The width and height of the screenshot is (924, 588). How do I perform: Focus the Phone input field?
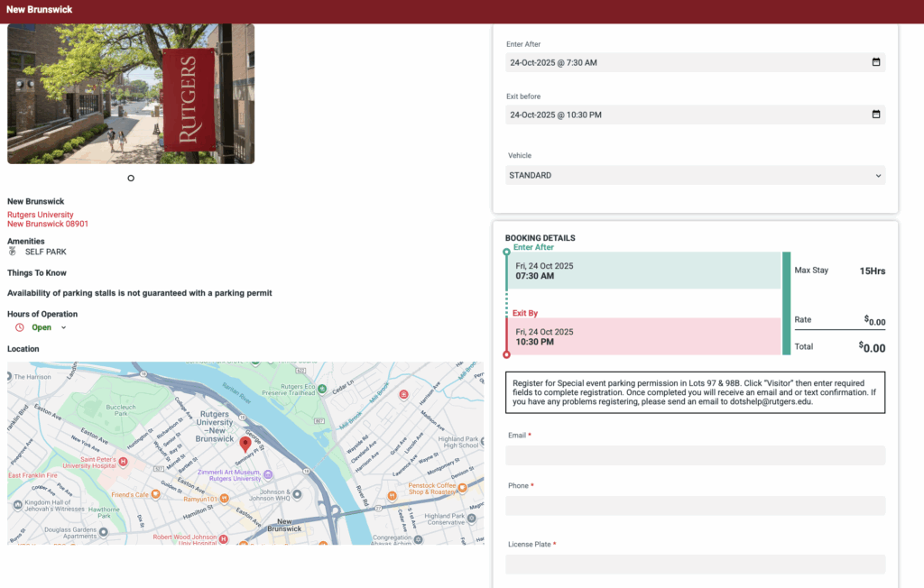point(695,506)
